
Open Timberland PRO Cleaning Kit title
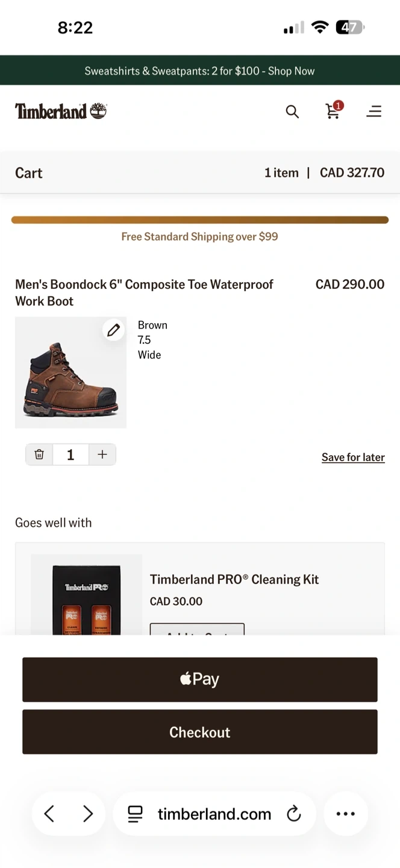pyautogui.click(x=234, y=579)
